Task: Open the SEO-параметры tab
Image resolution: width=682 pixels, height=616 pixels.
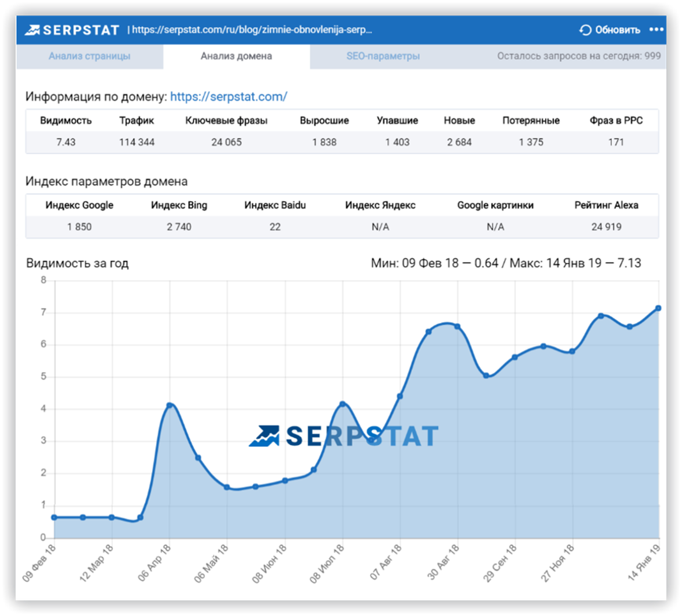Action: (x=383, y=56)
